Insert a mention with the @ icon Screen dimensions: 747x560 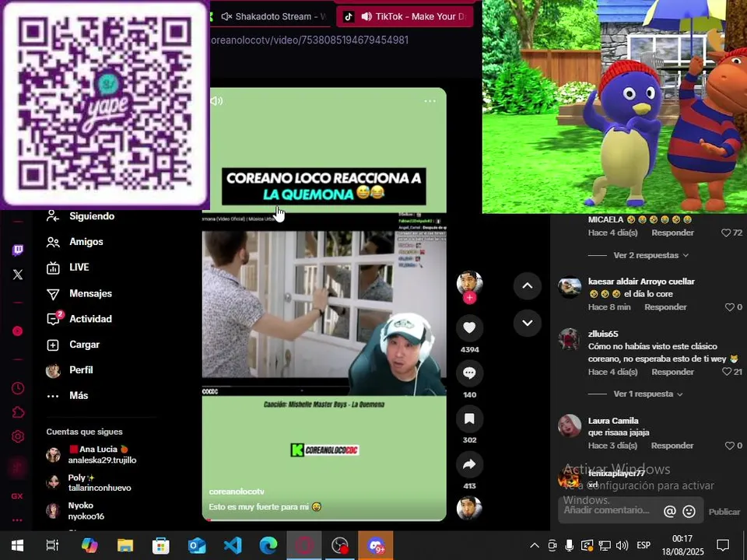(669, 512)
